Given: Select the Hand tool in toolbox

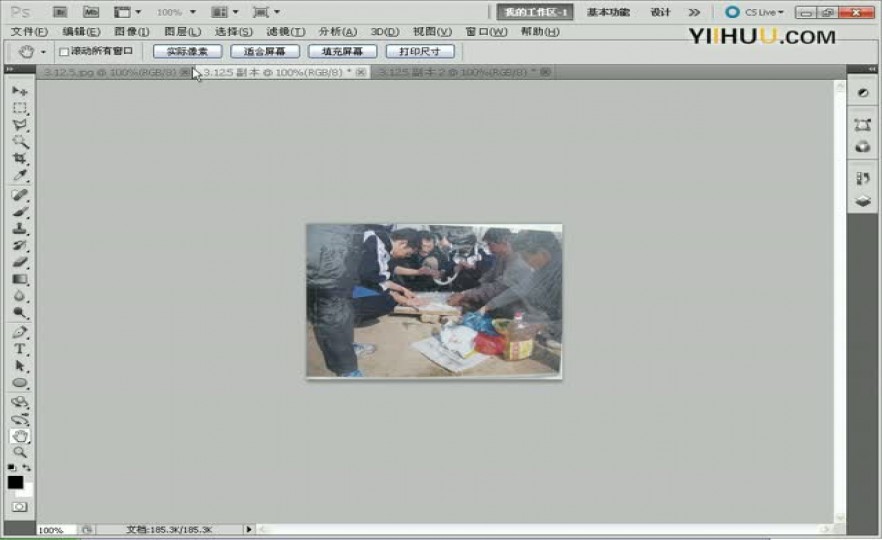Looking at the screenshot, I should coord(20,436).
